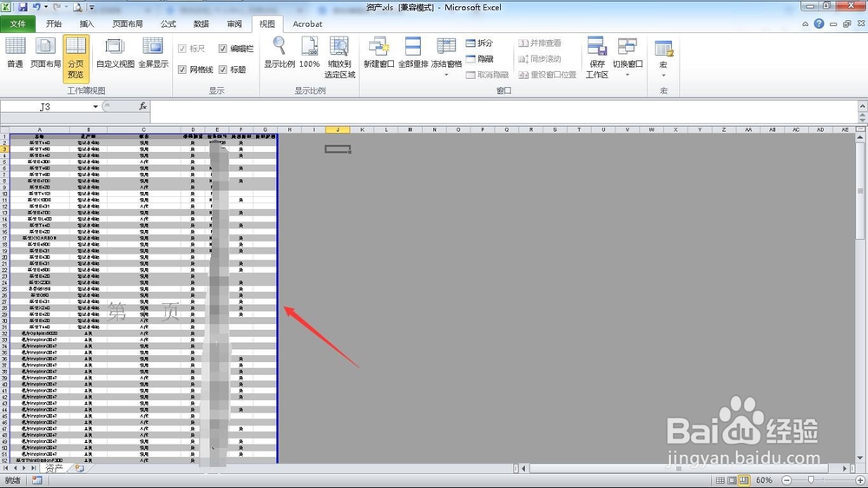Click the Undo icon
The width and height of the screenshot is (868, 488).
(x=36, y=7)
